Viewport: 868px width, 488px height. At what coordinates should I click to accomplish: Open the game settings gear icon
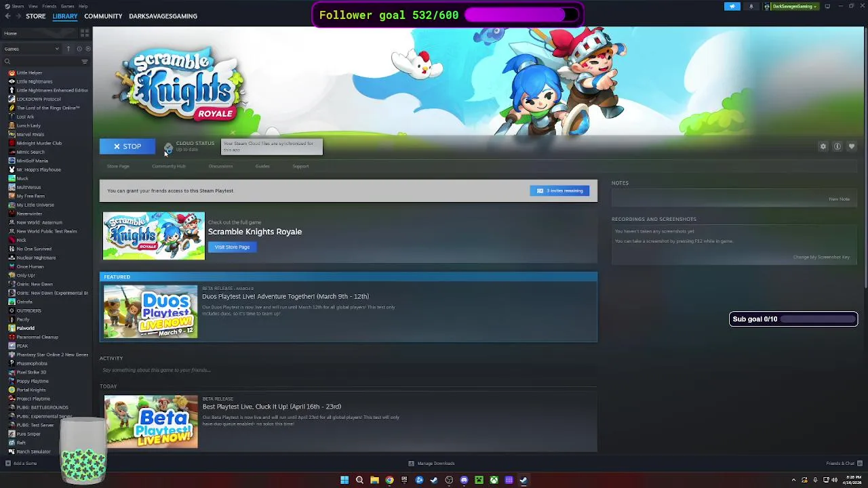pos(823,146)
